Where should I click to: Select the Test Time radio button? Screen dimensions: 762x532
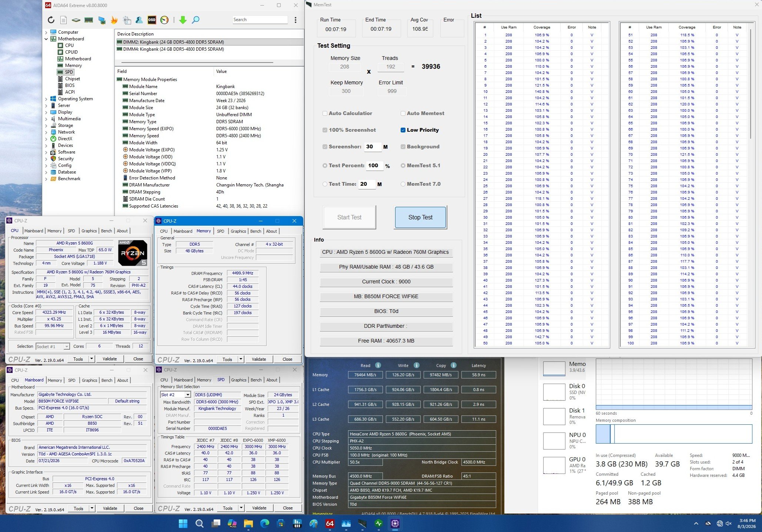pos(325,184)
